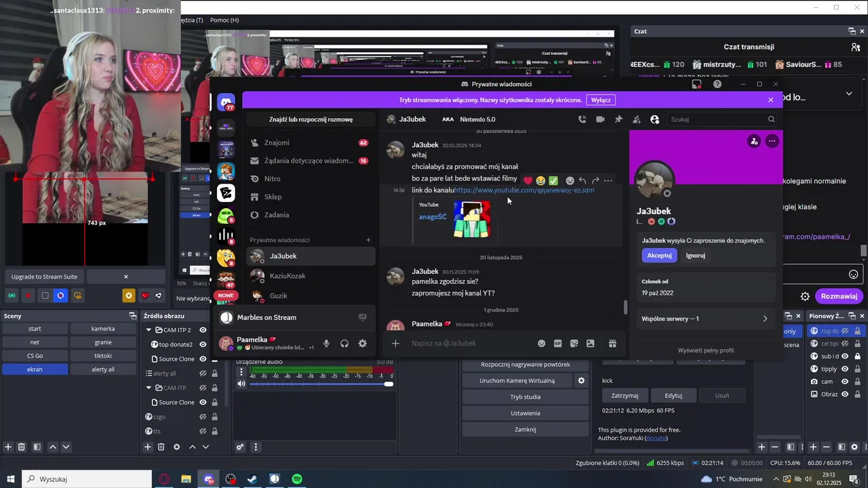This screenshot has width=868, height=488.
Task: Start a video call in Discord header
Action: [x=600, y=119]
